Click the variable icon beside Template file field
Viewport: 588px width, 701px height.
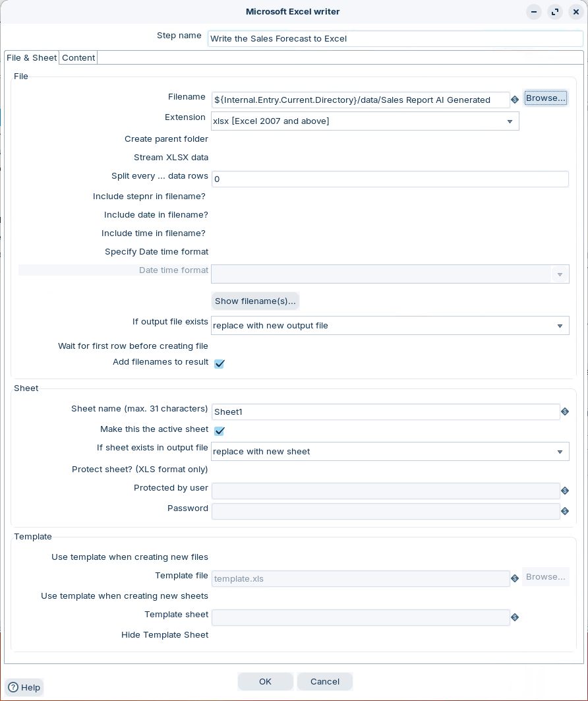515,578
